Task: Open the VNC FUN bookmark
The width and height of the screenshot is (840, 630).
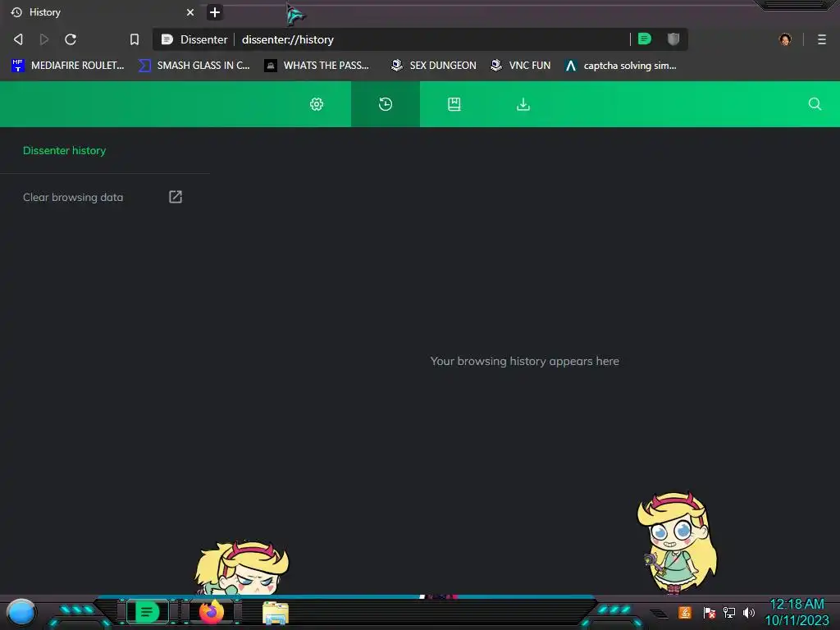Action: coord(521,66)
